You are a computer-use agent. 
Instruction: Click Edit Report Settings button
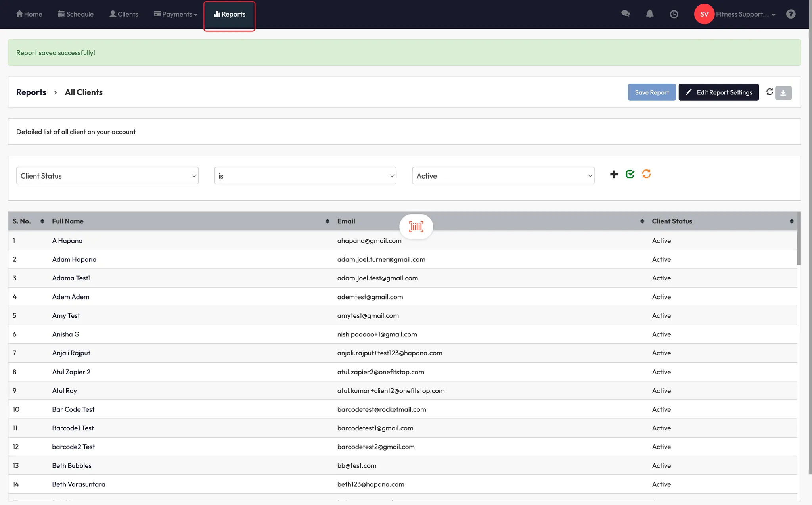[718, 92]
